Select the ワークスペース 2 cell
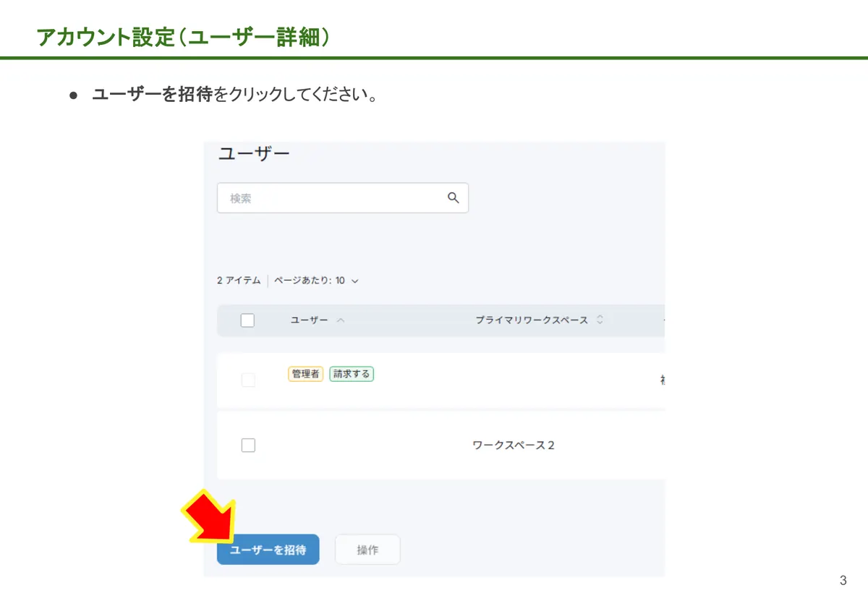 point(514,445)
